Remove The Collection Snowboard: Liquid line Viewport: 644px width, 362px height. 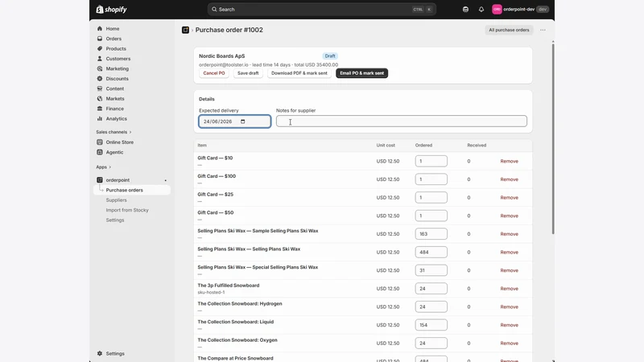click(x=509, y=325)
